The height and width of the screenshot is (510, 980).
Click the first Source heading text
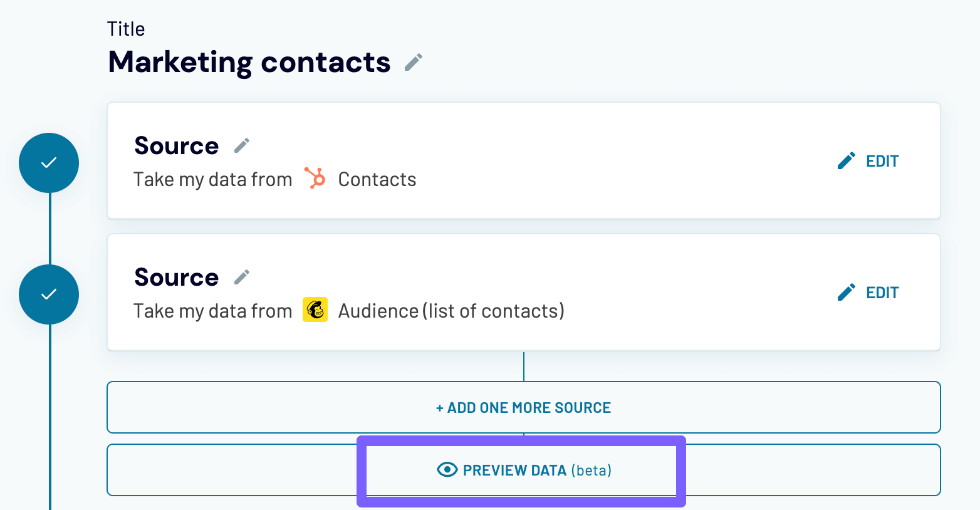(x=176, y=146)
